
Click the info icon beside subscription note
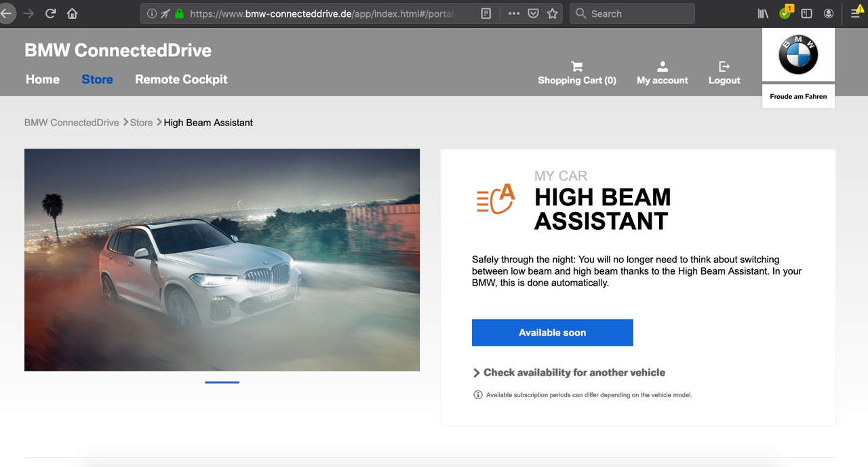coord(477,395)
